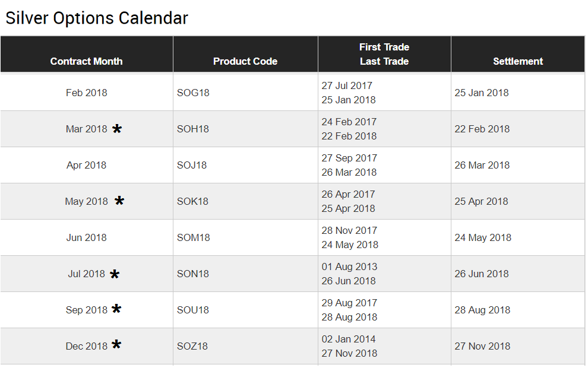Select the Jun 2018 contract month

[86, 237]
